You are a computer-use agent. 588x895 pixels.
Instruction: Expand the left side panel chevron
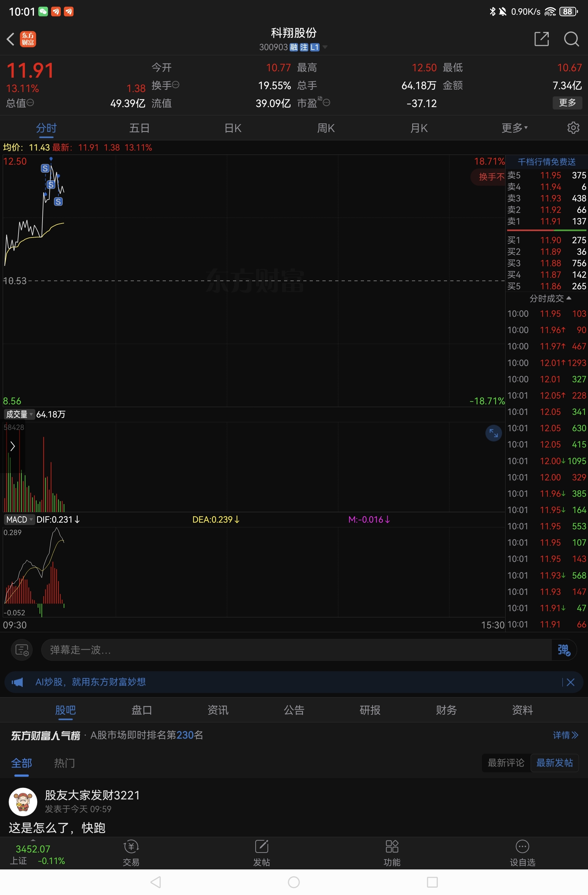(x=12, y=446)
